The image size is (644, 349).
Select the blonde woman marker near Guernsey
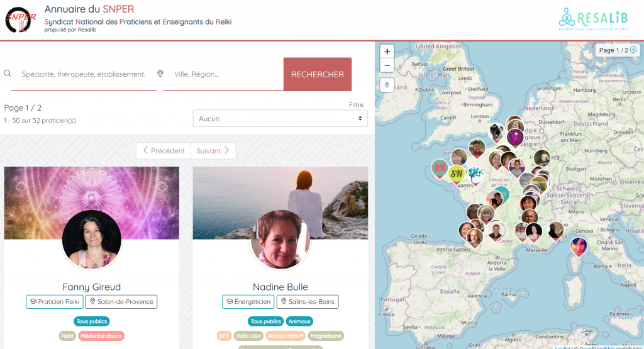pyautogui.click(x=458, y=157)
